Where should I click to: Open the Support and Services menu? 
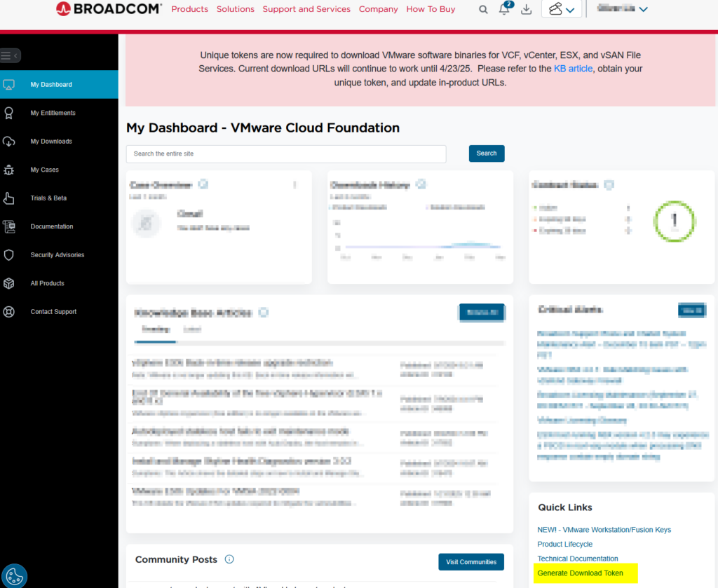[x=306, y=9]
